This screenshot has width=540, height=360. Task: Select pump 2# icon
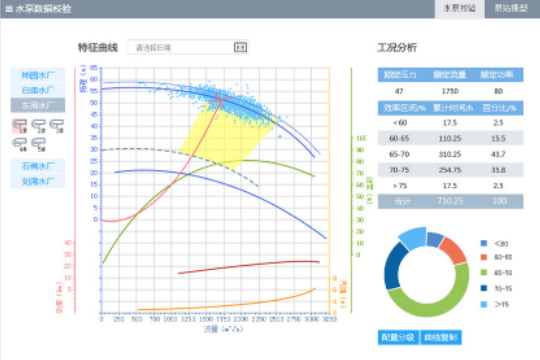point(39,126)
